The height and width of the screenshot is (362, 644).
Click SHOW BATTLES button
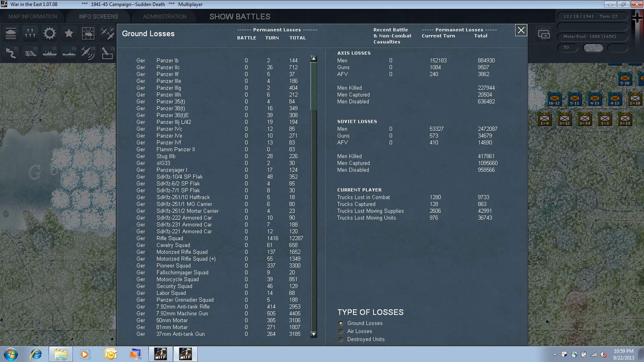point(240,16)
